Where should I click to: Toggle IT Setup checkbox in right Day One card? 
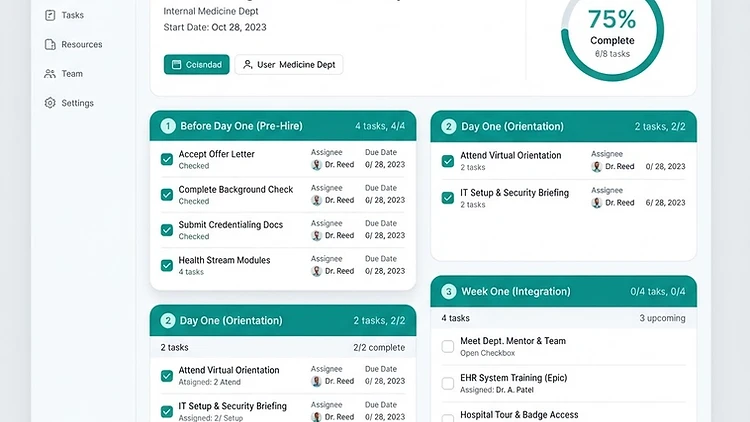[x=448, y=198]
